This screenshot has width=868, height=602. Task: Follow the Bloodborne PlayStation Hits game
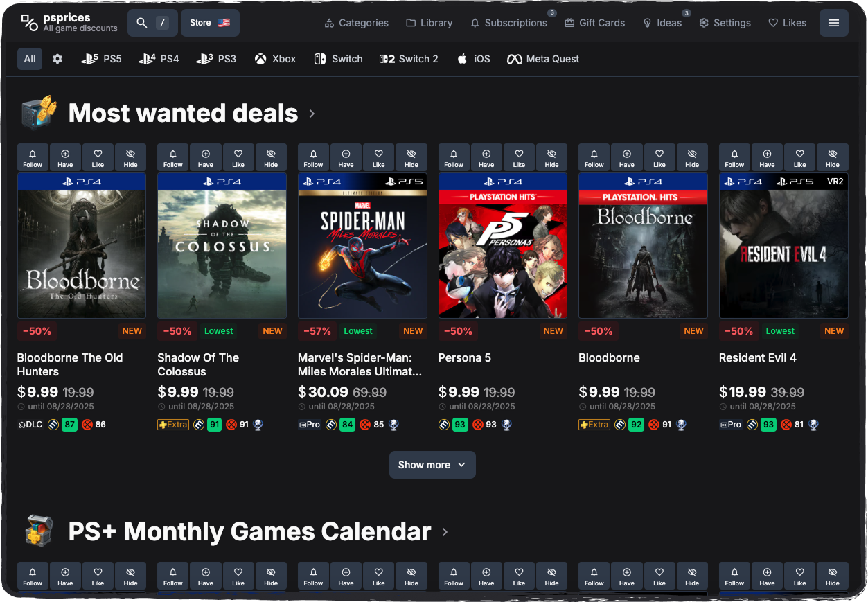point(594,157)
